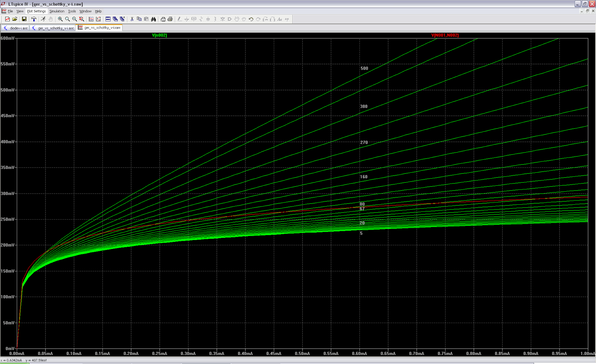Paste from clipboard
The height and width of the screenshot is (364, 596).
(146, 19)
